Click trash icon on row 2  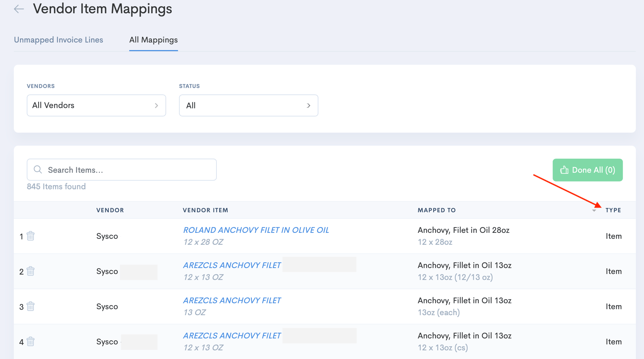pos(31,271)
